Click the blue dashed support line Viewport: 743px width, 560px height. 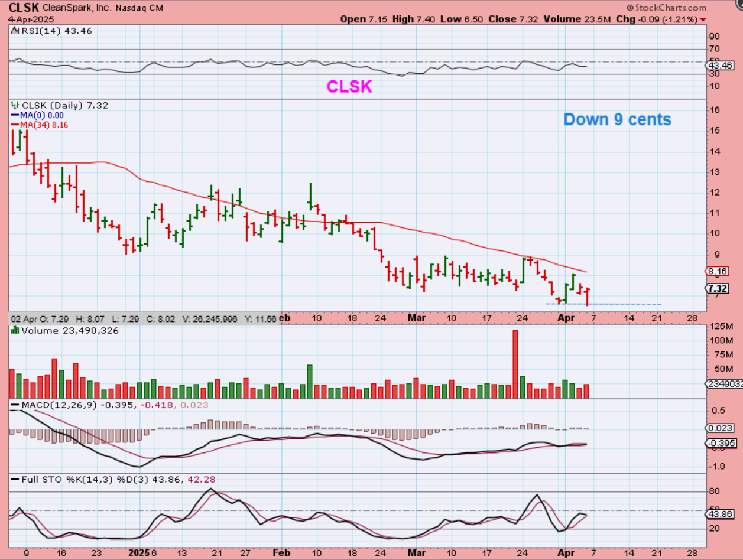[x=603, y=305]
